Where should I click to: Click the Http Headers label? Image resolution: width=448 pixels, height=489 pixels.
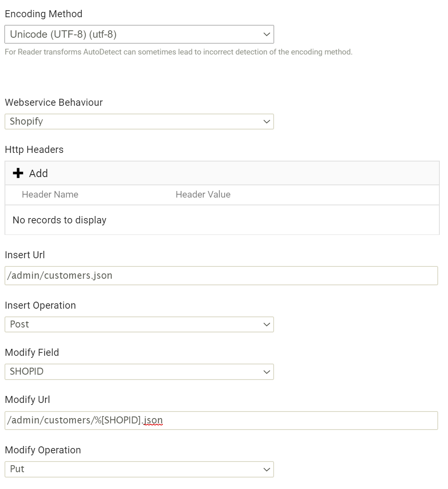[34, 150]
